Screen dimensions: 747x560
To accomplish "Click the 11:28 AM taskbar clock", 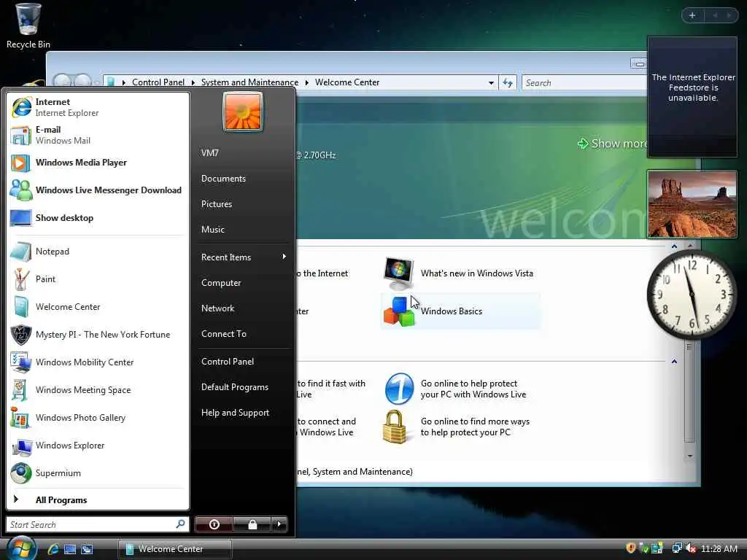I will 719,548.
